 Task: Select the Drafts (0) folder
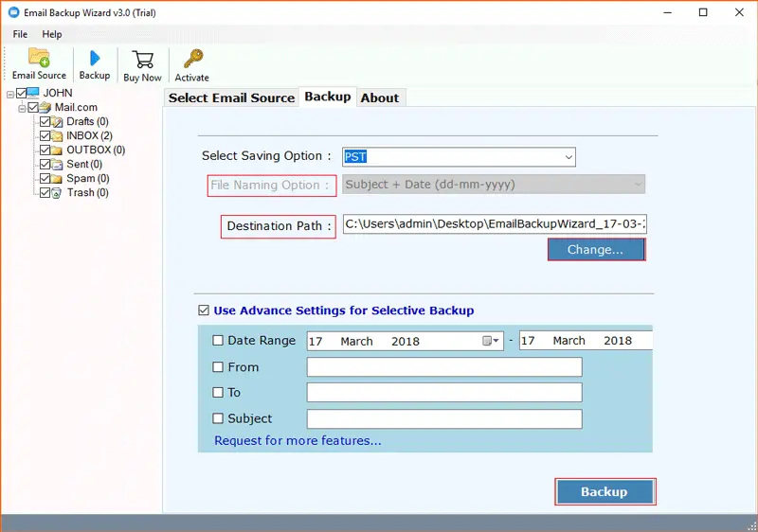point(87,121)
